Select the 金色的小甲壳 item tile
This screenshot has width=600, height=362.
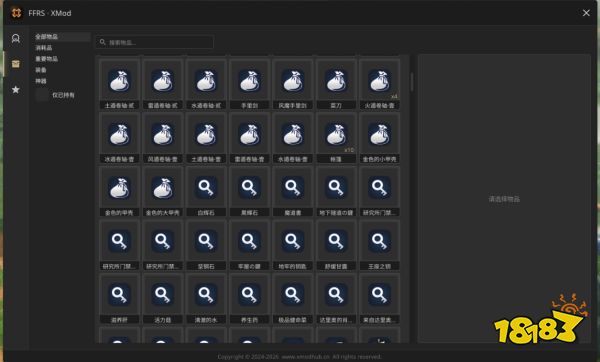tap(380, 138)
